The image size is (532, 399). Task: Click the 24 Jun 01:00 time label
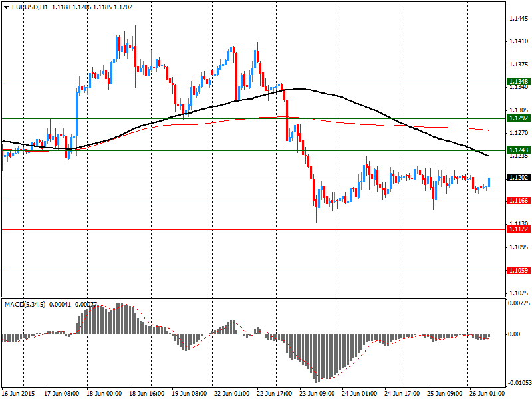pos(360,394)
